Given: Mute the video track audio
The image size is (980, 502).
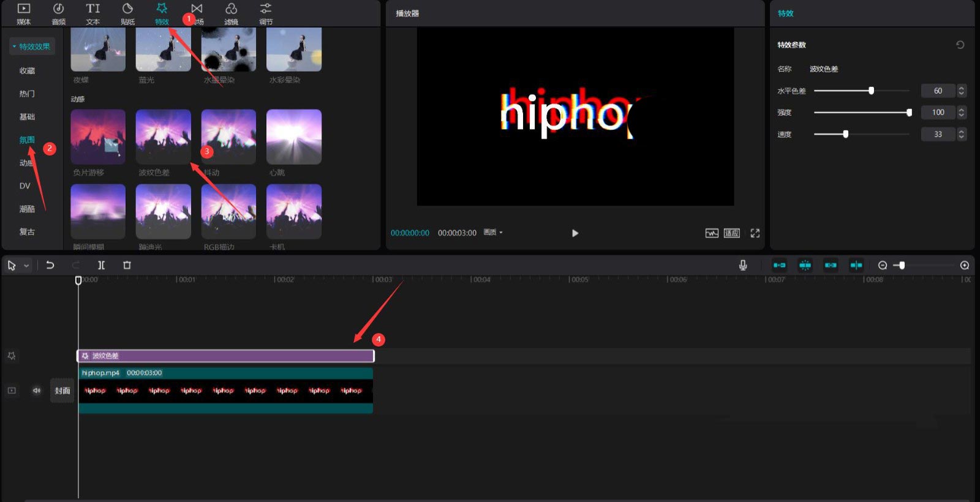Looking at the screenshot, I should (37, 391).
